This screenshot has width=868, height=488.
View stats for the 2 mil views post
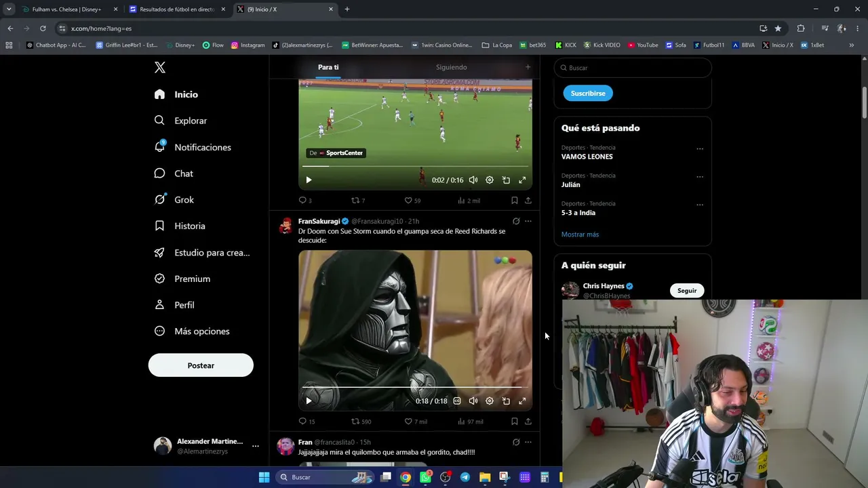click(469, 201)
